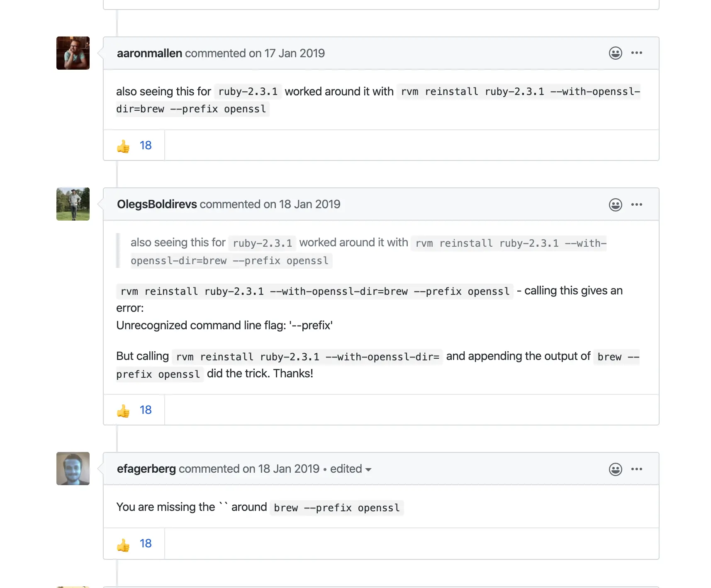Add reaction to OlegsBoldirevs's comment

(615, 204)
